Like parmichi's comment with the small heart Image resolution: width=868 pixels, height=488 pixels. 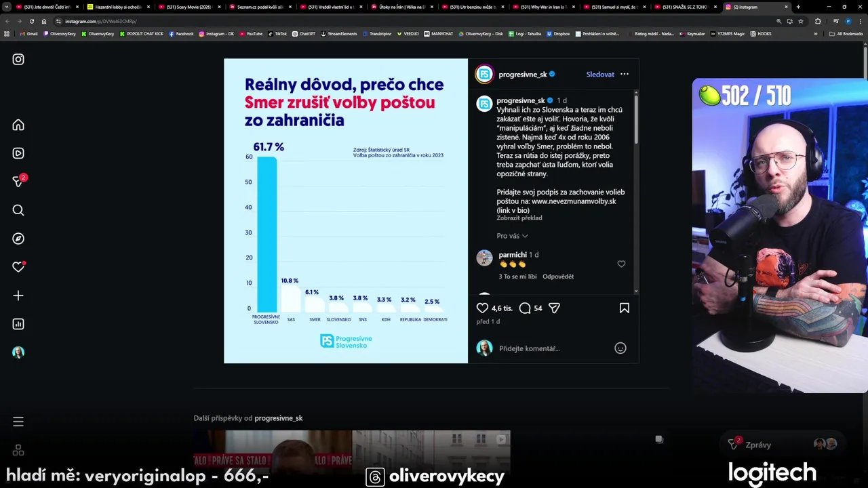[621, 264]
